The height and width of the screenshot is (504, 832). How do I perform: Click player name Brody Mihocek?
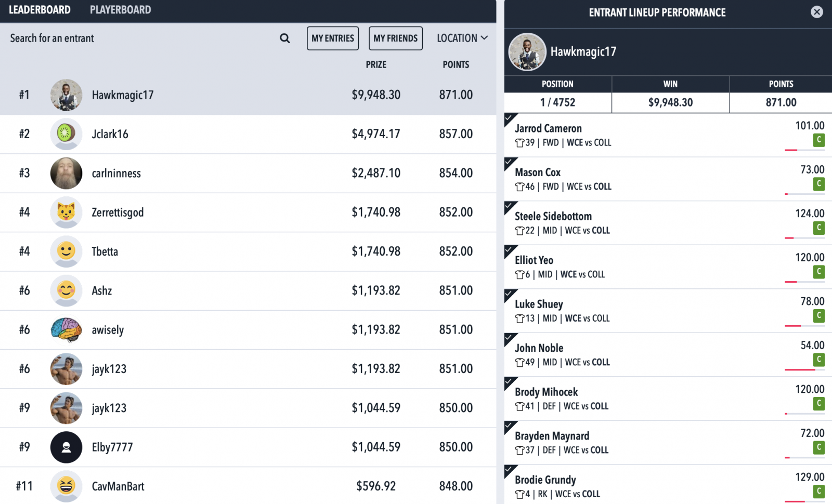(x=546, y=392)
